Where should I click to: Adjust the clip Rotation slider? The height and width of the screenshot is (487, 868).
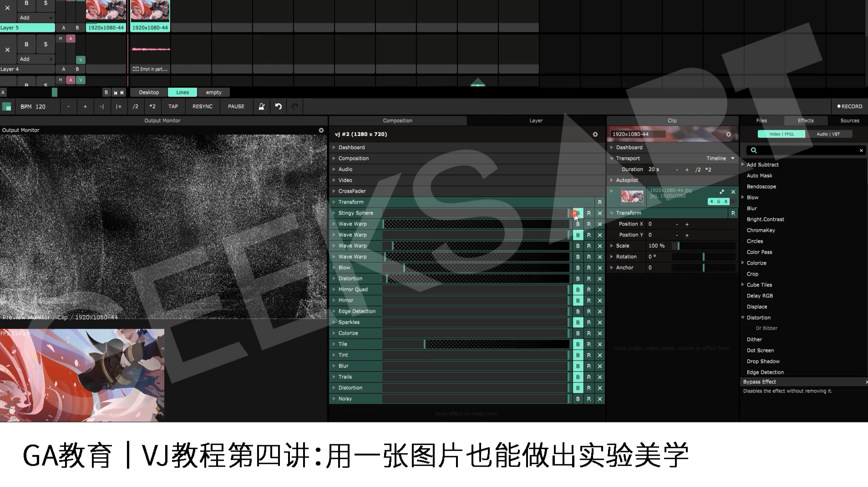(704, 257)
